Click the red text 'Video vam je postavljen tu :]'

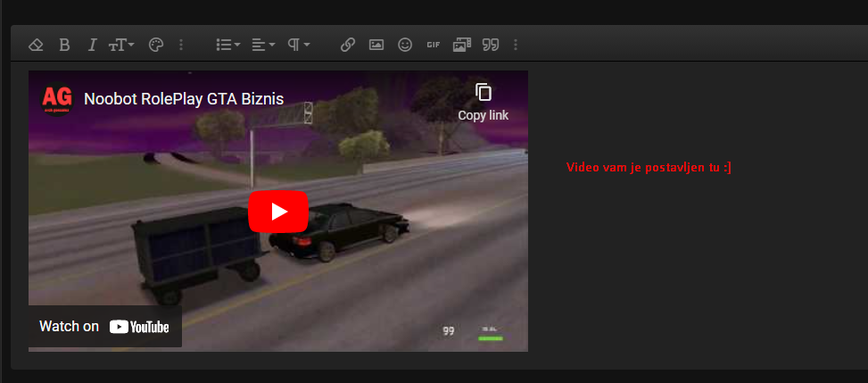[x=649, y=167]
